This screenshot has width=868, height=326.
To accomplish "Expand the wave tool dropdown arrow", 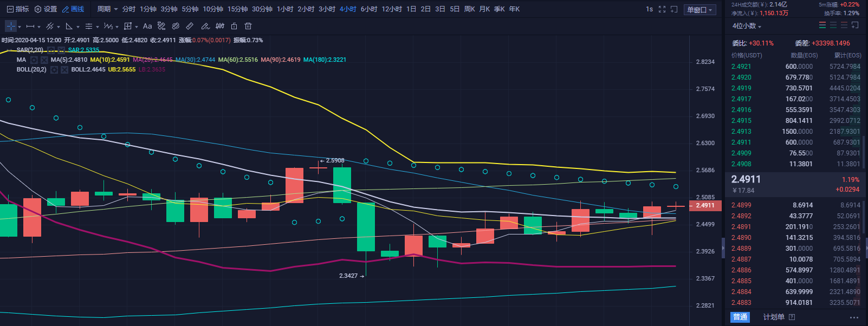I will coord(117,27).
